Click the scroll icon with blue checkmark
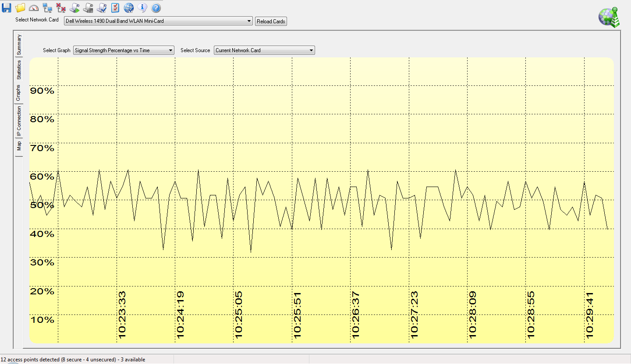The height and width of the screenshot is (364, 631). coord(102,7)
